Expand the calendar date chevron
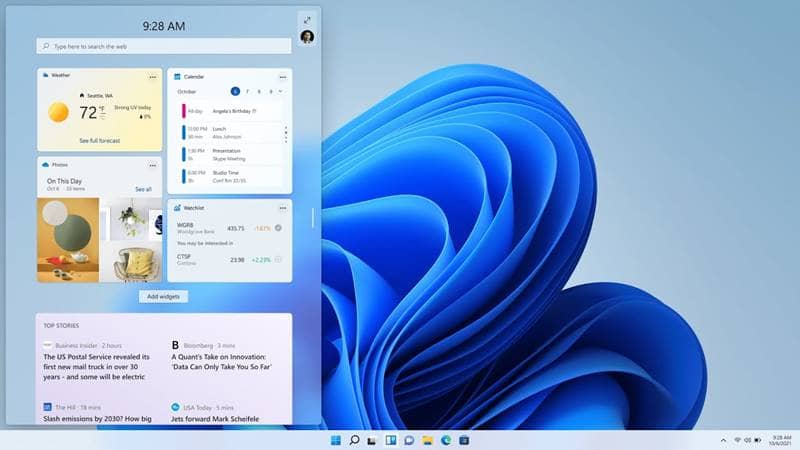The width and height of the screenshot is (800, 450). click(280, 91)
